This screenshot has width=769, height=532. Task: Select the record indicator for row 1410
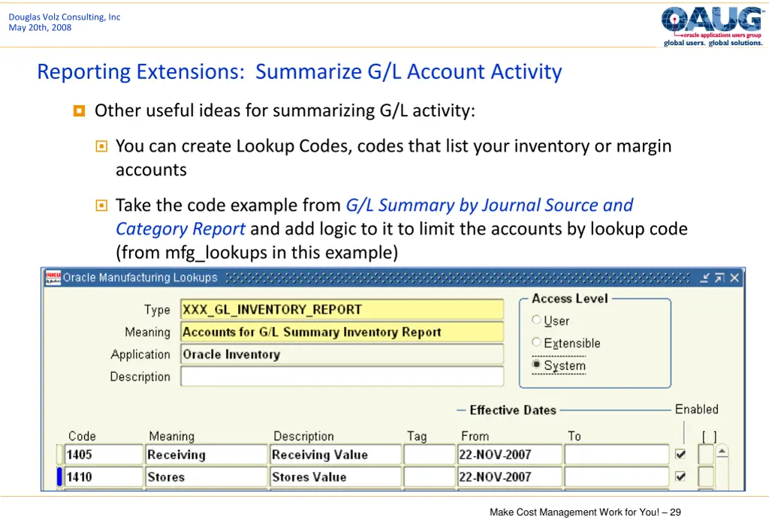tap(59, 476)
